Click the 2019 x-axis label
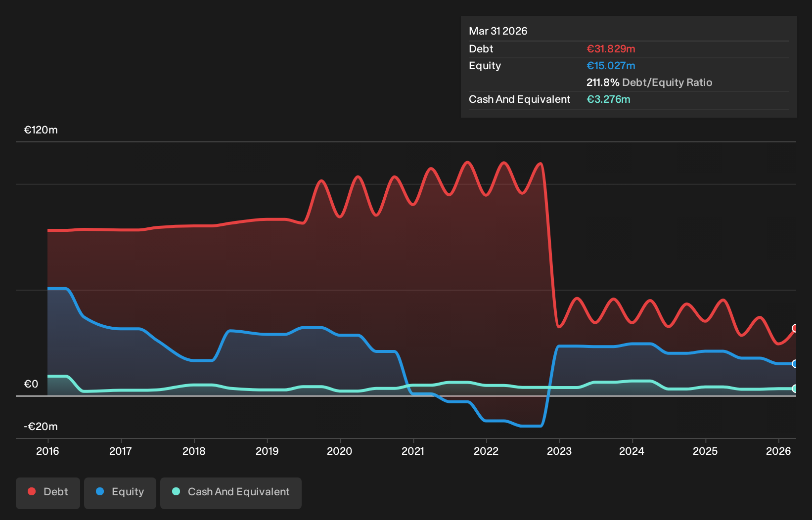This screenshot has height=520, width=812. [x=267, y=451]
